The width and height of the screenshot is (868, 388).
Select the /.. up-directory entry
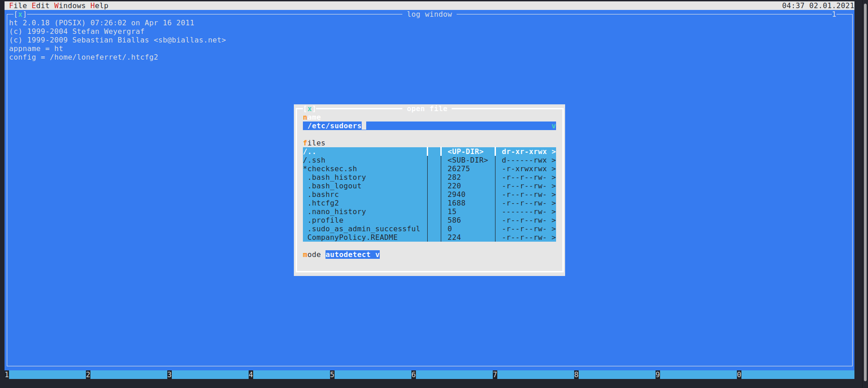(x=310, y=152)
